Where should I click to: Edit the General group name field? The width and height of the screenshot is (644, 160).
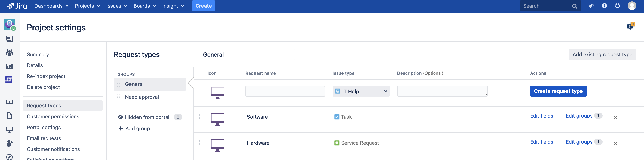[248, 54]
